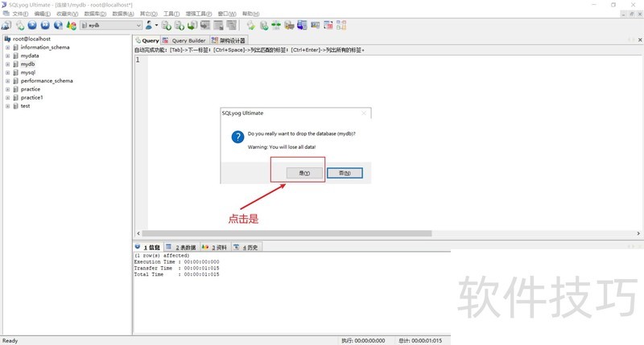Select the performance_schema database

pos(47,80)
